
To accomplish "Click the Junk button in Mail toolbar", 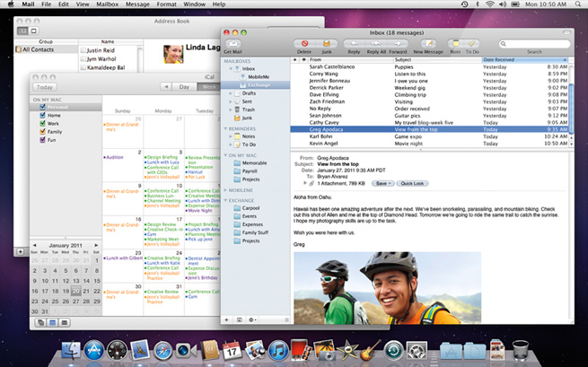I will pyautogui.click(x=327, y=43).
